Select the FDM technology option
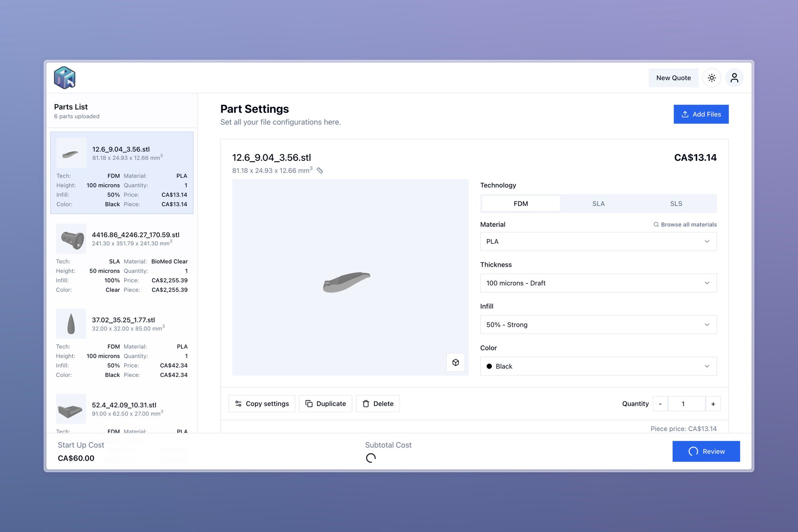The width and height of the screenshot is (798, 532). click(521, 204)
